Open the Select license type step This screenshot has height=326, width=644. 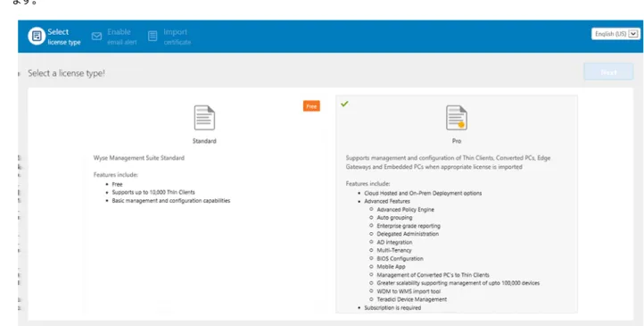pyautogui.click(x=54, y=37)
